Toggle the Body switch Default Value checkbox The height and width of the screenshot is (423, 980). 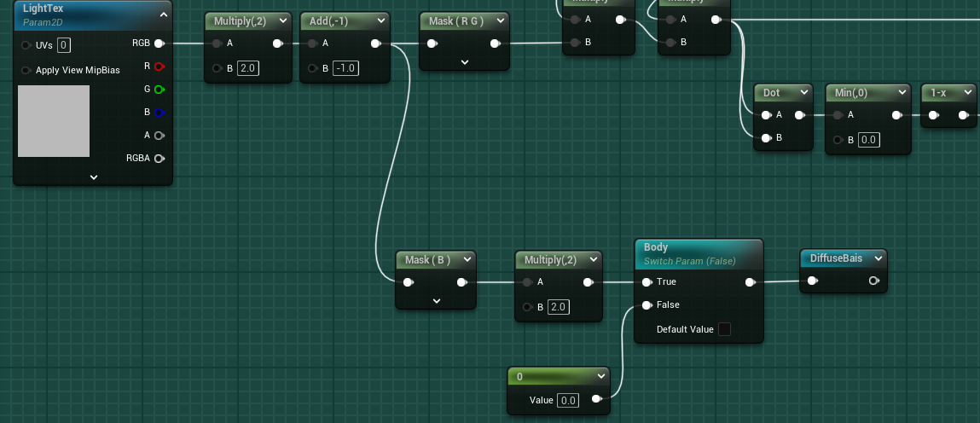pyautogui.click(x=724, y=329)
